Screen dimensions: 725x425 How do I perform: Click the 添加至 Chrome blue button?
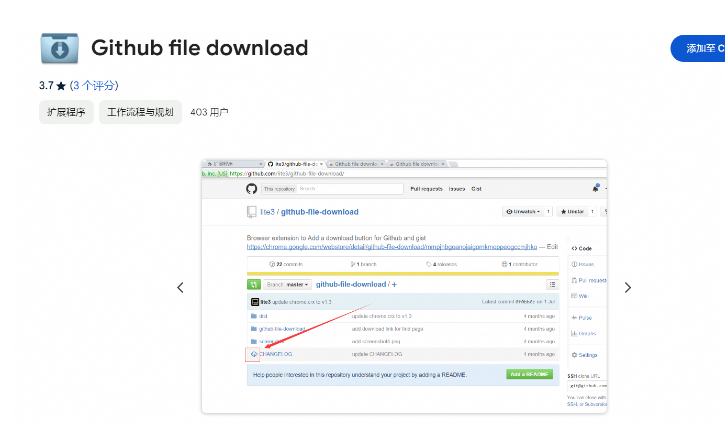click(698, 48)
